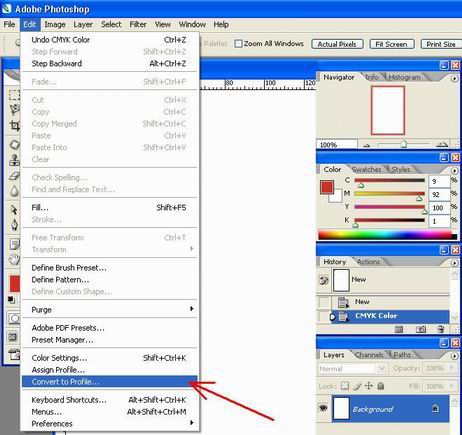Create new document from current history state

(399, 329)
